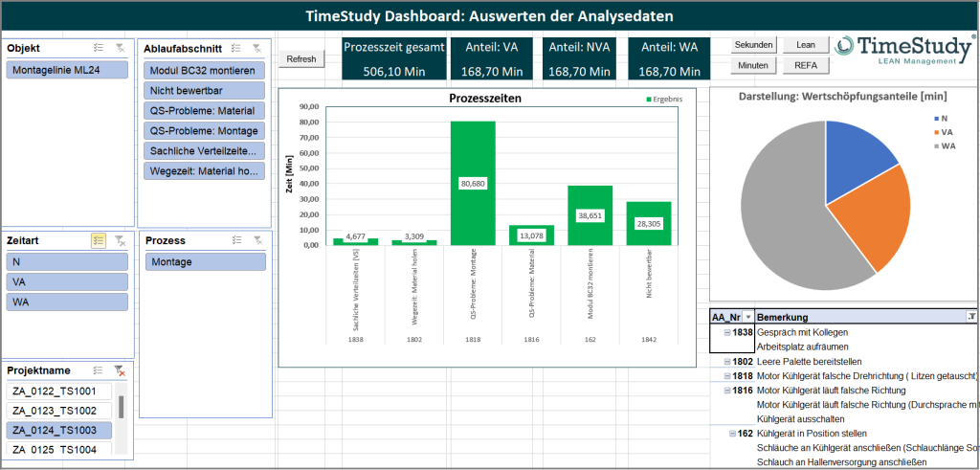Select WA in Zeitart slicer
Image resolution: width=980 pixels, height=470 pixels.
[x=68, y=302]
